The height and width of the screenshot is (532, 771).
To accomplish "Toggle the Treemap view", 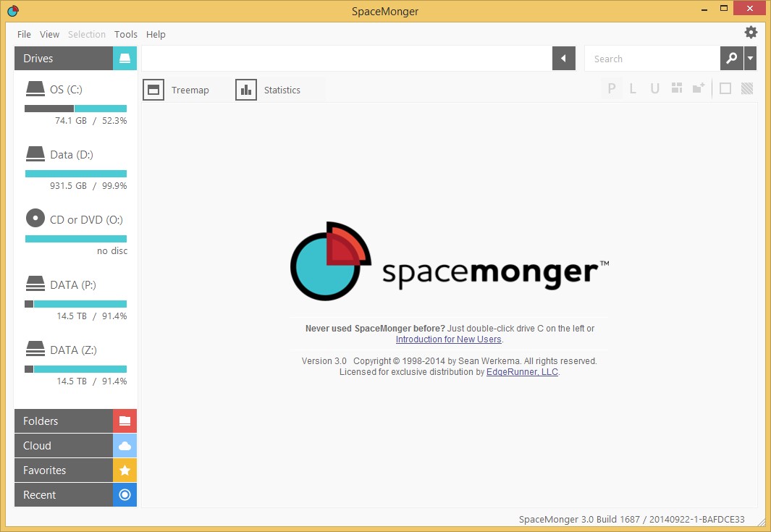I will [x=179, y=89].
